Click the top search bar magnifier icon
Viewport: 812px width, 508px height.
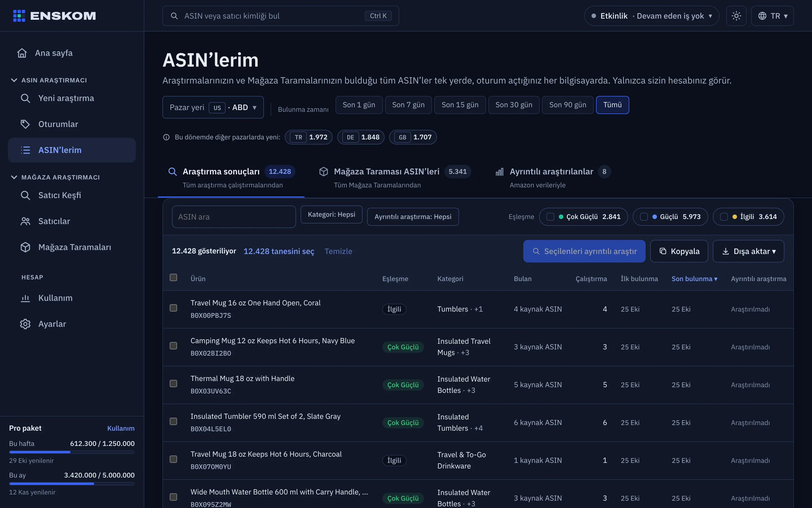pyautogui.click(x=174, y=16)
